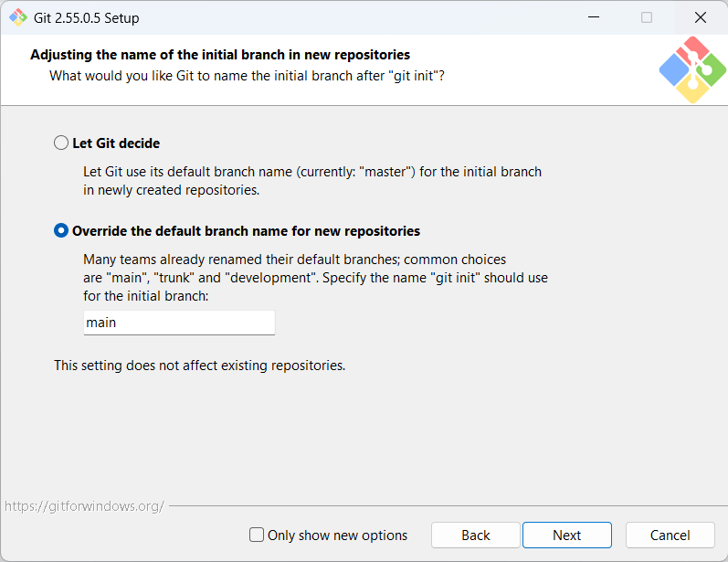Select the "Let Git decide" radio button
This screenshot has width=728, height=562.
pyautogui.click(x=61, y=143)
